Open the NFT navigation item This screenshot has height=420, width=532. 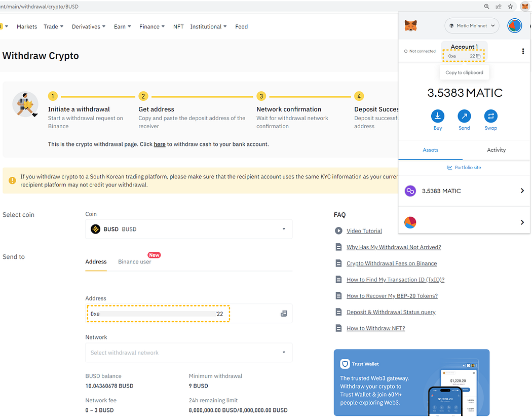pos(178,26)
